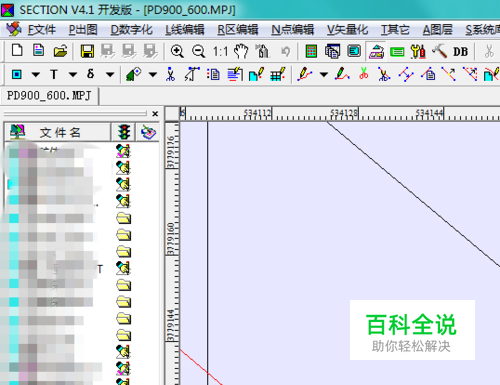Screen dimensions: 500x385
Task: Click the green calculator grid icon
Action: pyautogui.click(x=311, y=52)
